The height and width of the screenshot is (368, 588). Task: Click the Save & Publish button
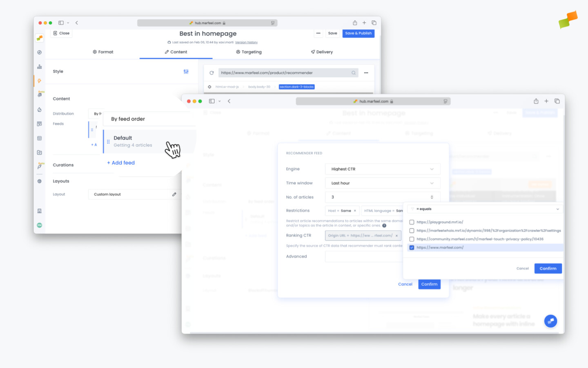[x=358, y=34]
